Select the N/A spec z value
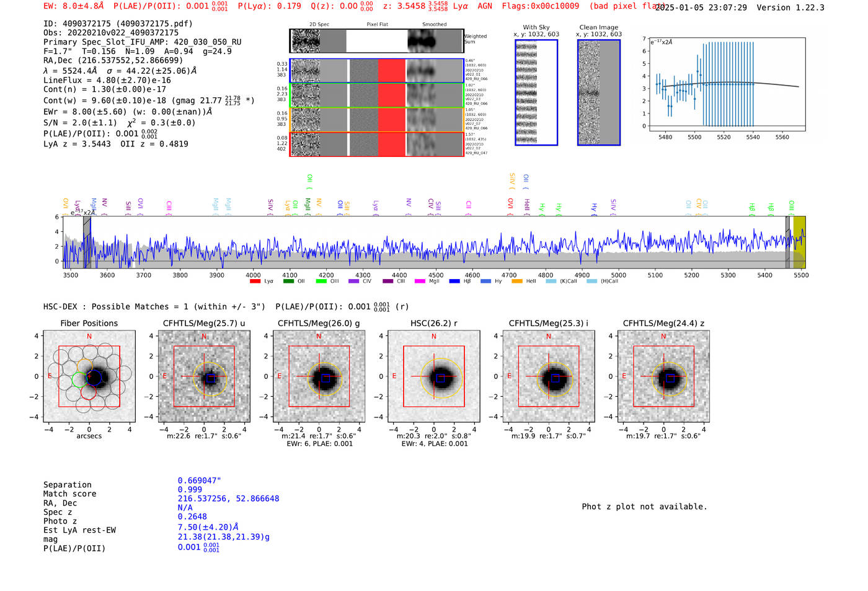Image resolution: width=868 pixels, height=591 pixels. pos(185,507)
